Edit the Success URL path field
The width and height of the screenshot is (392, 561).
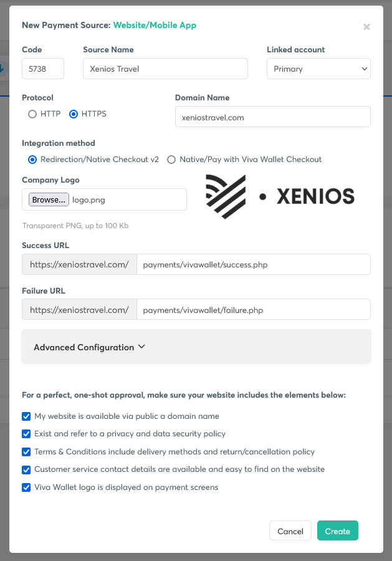(253, 264)
